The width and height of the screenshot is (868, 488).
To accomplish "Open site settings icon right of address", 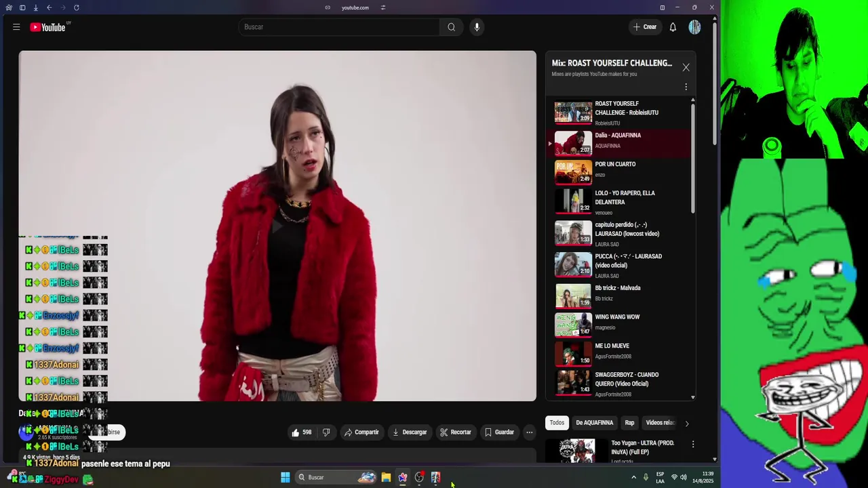I will 383,7.
